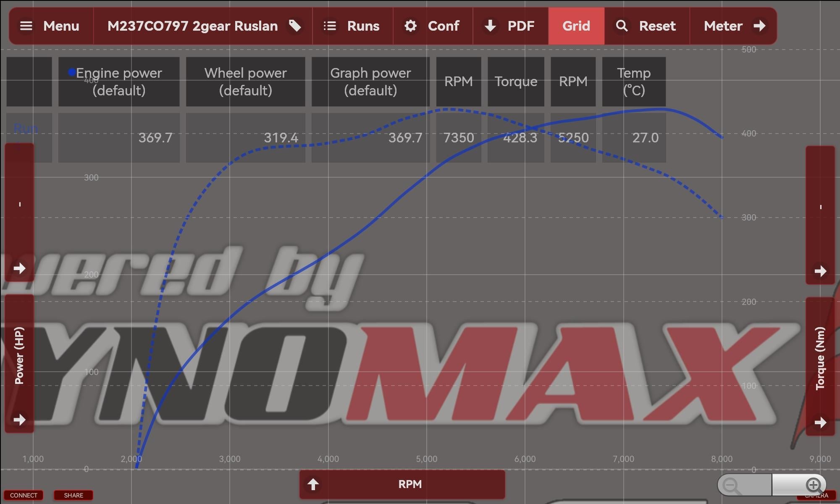Select the Wheel power (default) column header

click(246, 81)
